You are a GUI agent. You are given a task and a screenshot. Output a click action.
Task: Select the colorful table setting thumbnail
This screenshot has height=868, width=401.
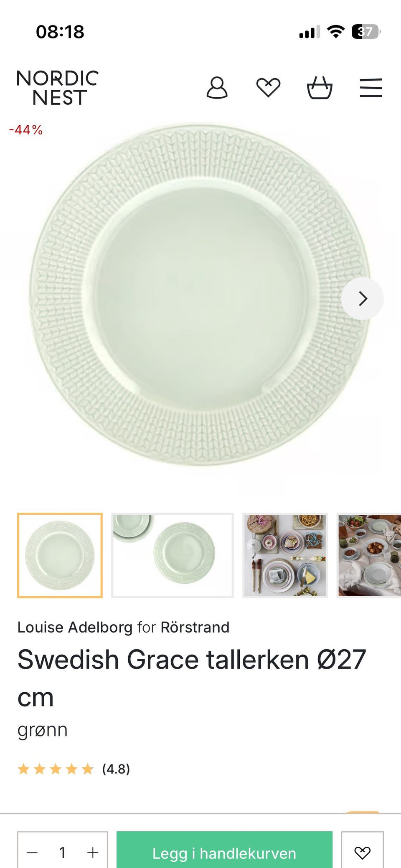tap(285, 555)
